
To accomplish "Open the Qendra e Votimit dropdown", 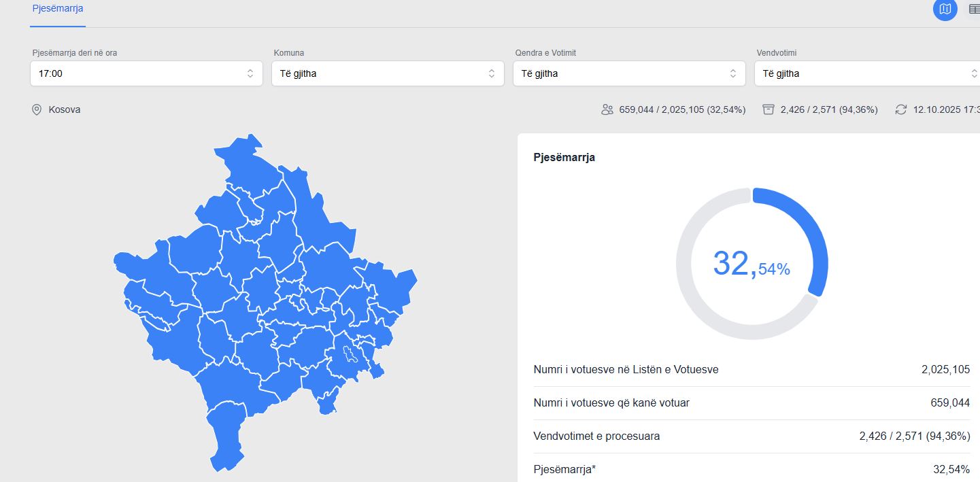I will pos(629,73).
